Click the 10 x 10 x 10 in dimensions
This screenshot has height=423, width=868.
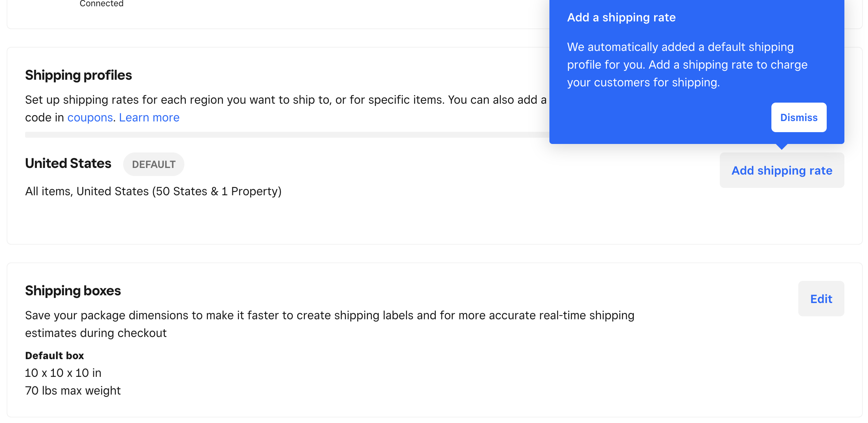(63, 373)
